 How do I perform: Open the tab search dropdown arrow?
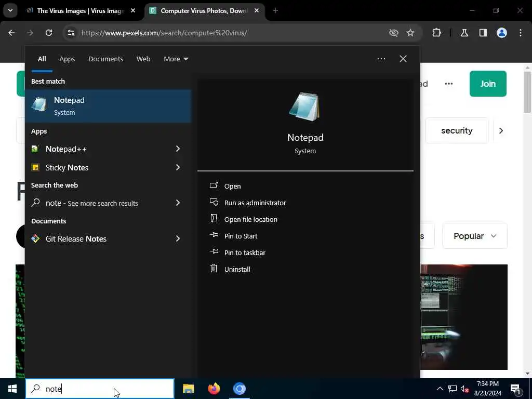10,10
